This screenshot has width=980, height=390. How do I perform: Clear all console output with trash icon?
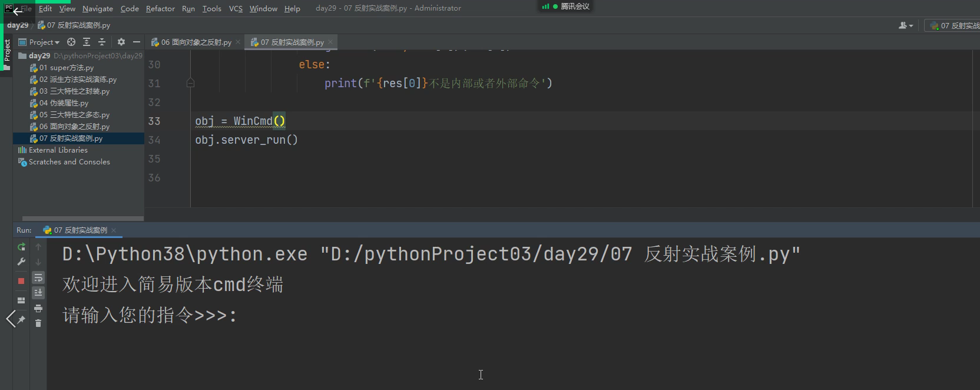38,323
